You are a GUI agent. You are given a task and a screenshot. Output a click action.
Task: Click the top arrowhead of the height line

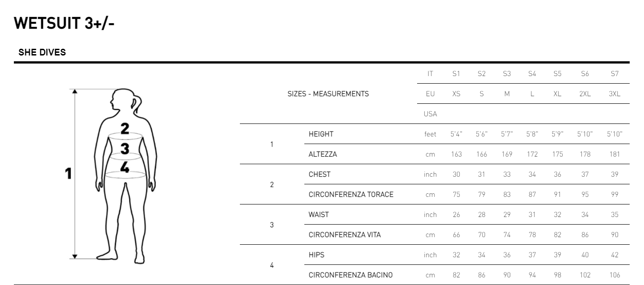tap(75, 92)
